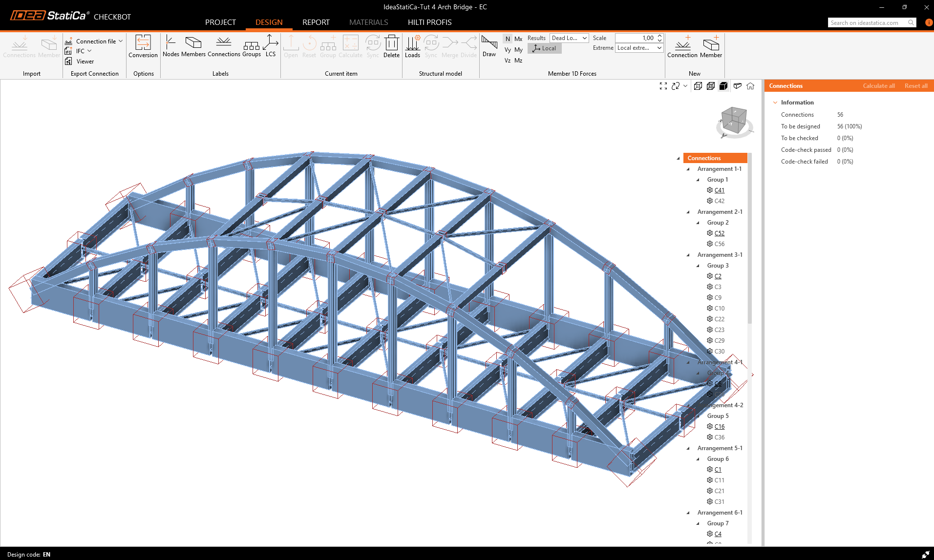934x560 pixels.
Task: Open the Extreme dropdown
Action: [638, 48]
